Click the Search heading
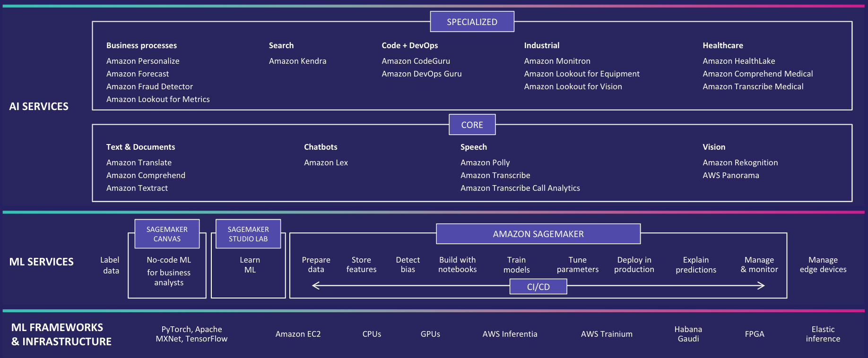Viewport: 868px width, 358px height. pyautogui.click(x=281, y=45)
